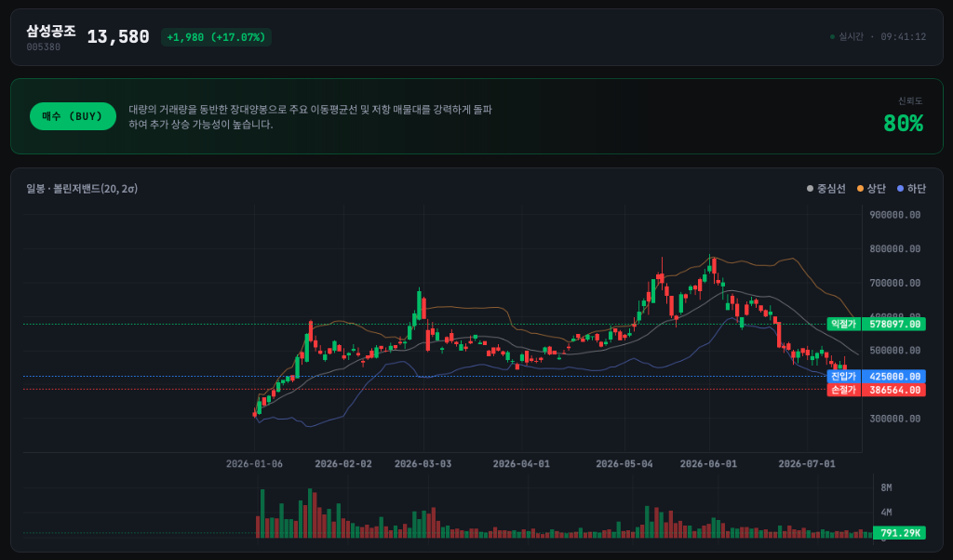This screenshot has width=953, height=560.
Task: Click the 손절가 386564.00 price label
Action: click(x=877, y=390)
